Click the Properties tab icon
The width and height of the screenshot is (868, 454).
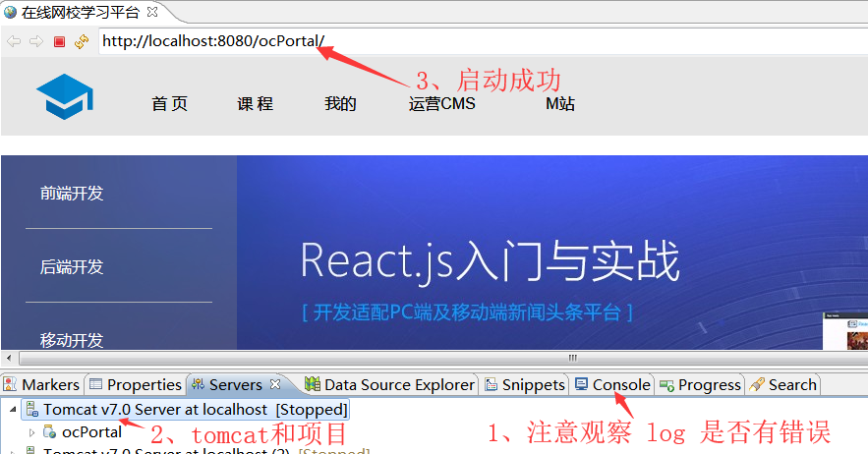[x=95, y=383]
